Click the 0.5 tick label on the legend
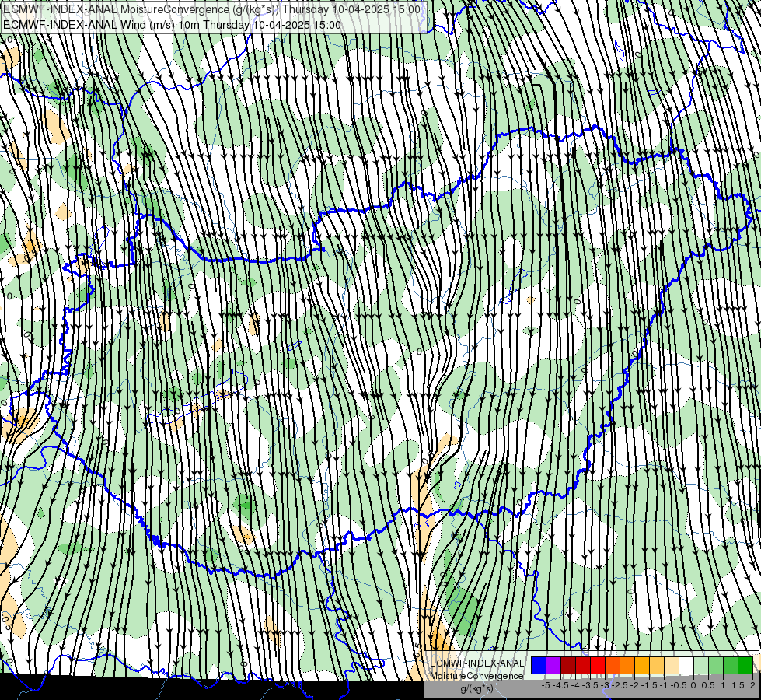This screenshot has width=761, height=700. coord(708,685)
